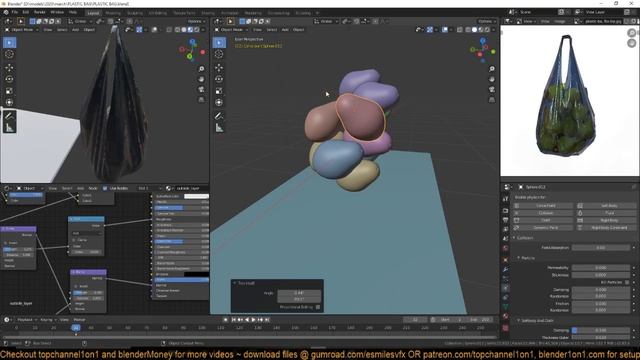
Task: Select the Rotate tool in left viewport
Action: (9, 79)
